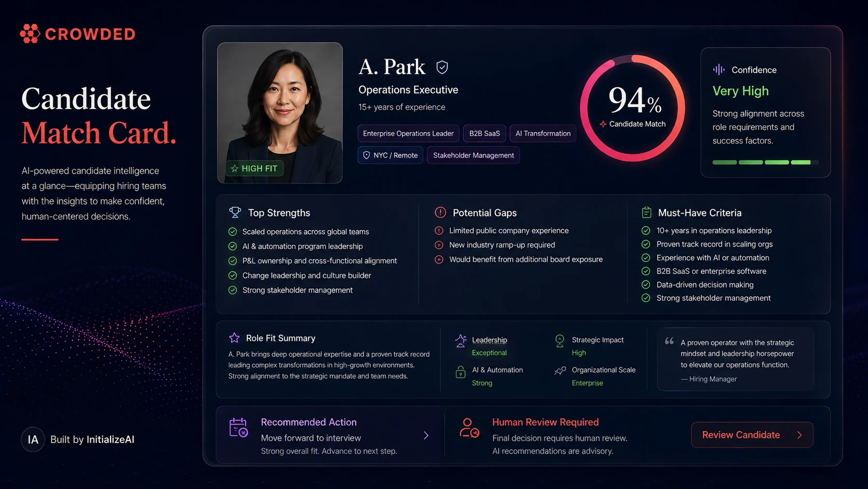
Task: Click checkmark beside Scaled operations across global teams
Action: pos(233,232)
